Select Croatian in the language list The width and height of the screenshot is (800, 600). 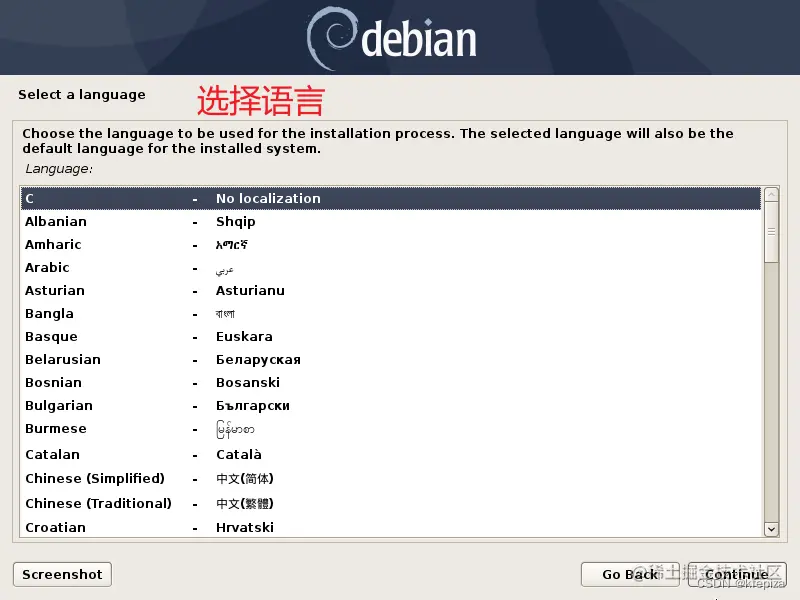(391, 527)
